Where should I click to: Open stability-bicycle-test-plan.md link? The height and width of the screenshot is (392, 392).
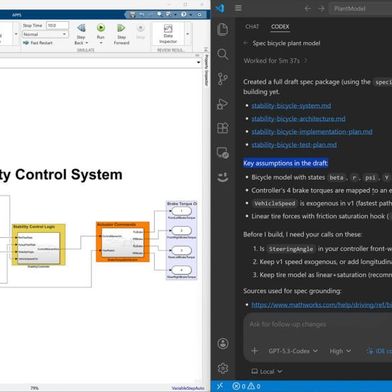tap(294, 145)
